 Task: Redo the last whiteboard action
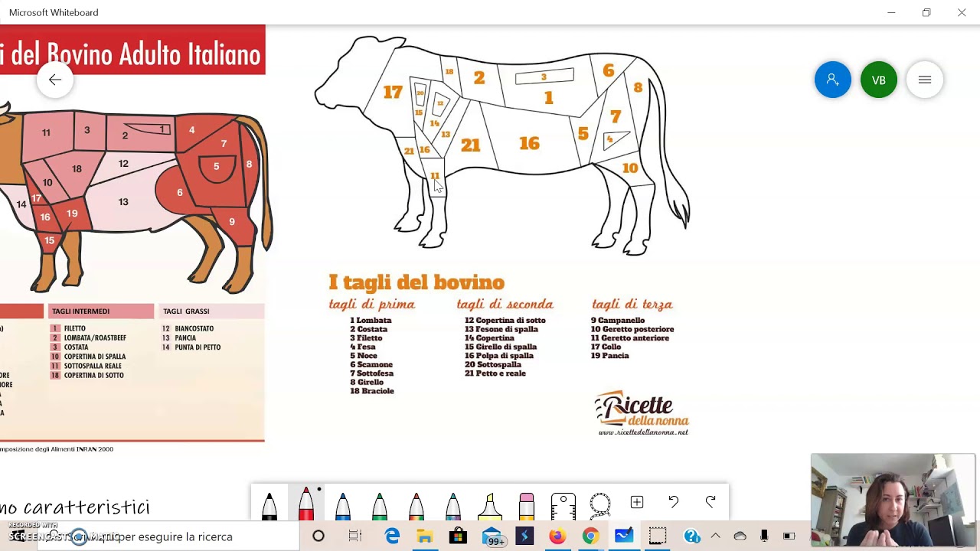pos(710,502)
